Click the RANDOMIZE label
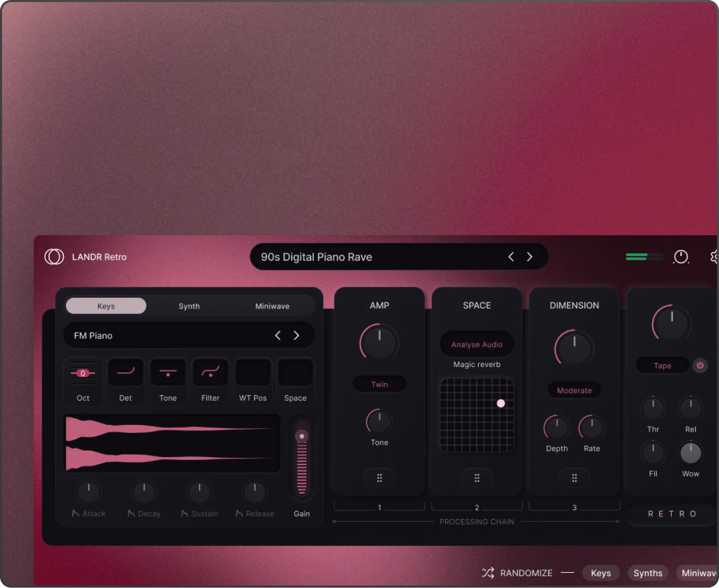Viewport: 719px width, 588px height. click(x=526, y=573)
